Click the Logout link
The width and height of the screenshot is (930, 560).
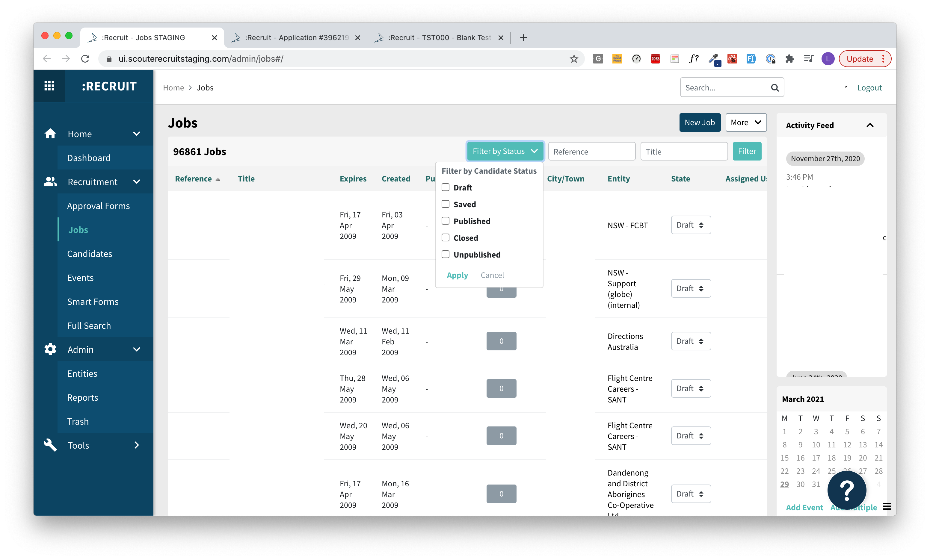869,87
